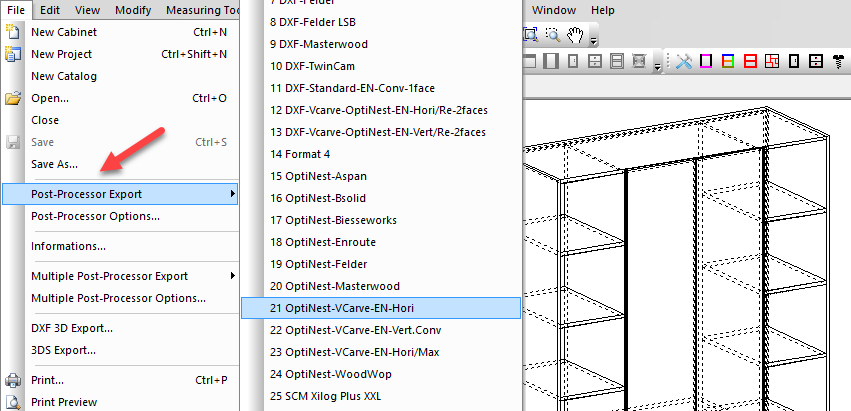The height and width of the screenshot is (411, 851).
Task: Click Open... in the File menu
Action: pyautogui.click(x=120, y=98)
